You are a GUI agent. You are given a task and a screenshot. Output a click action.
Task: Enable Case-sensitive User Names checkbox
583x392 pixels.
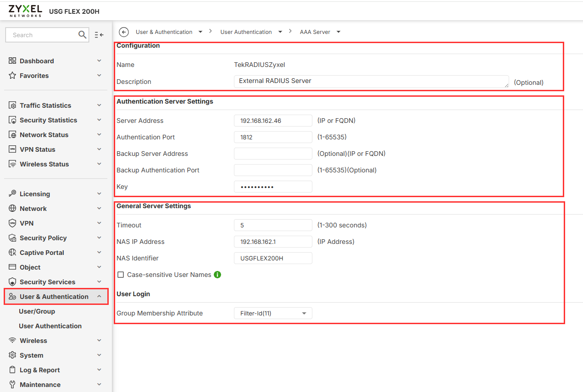[121, 275]
